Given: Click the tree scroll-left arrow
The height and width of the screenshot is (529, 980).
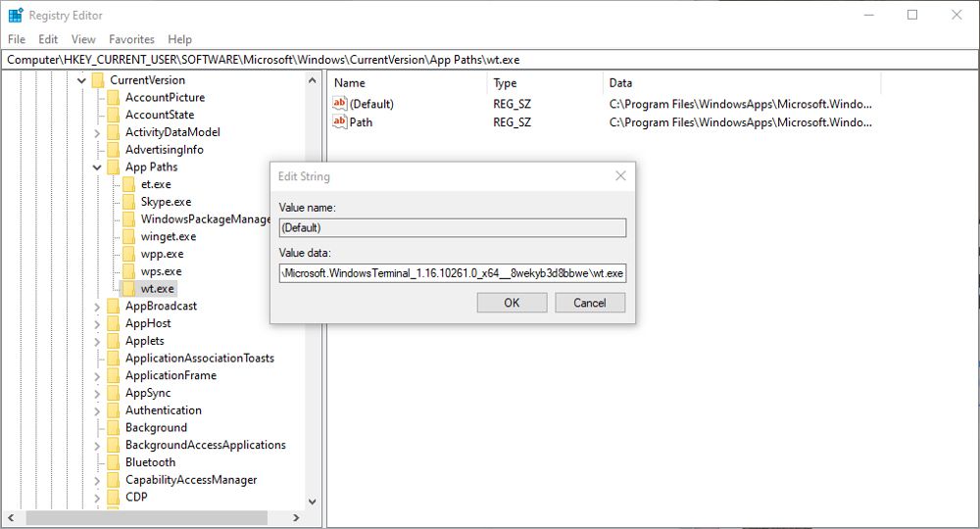Looking at the screenshot, I should coord(11,518).
